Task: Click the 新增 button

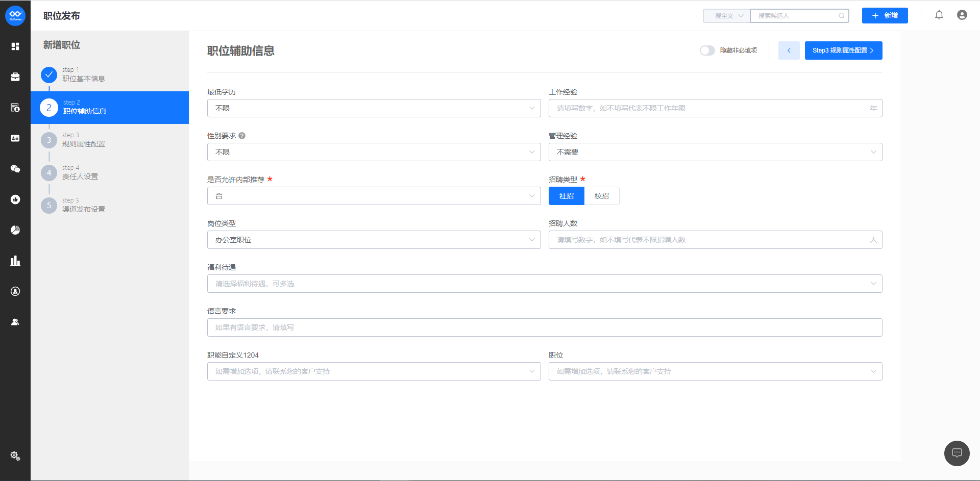Action: [x=885, y=16]
